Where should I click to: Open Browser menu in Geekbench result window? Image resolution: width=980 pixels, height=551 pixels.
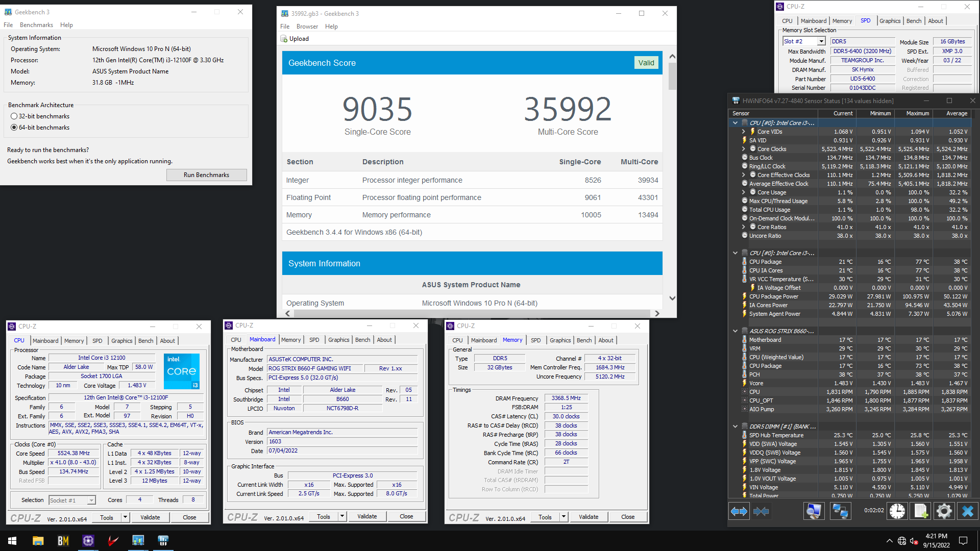(307, 27)
